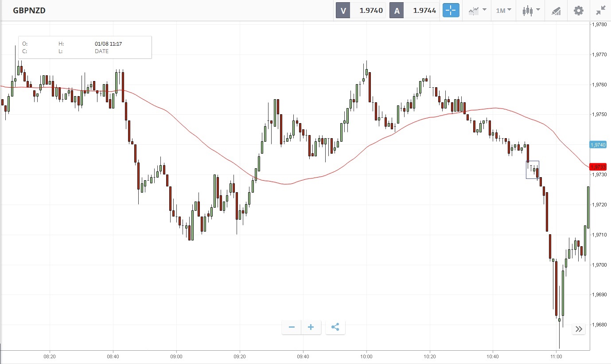
Task: Click the 09:20 time axis label
Action: 240,356
